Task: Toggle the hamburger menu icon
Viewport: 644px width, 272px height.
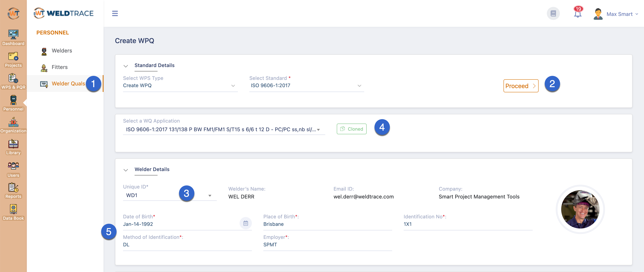Action: tap(115, 13)
